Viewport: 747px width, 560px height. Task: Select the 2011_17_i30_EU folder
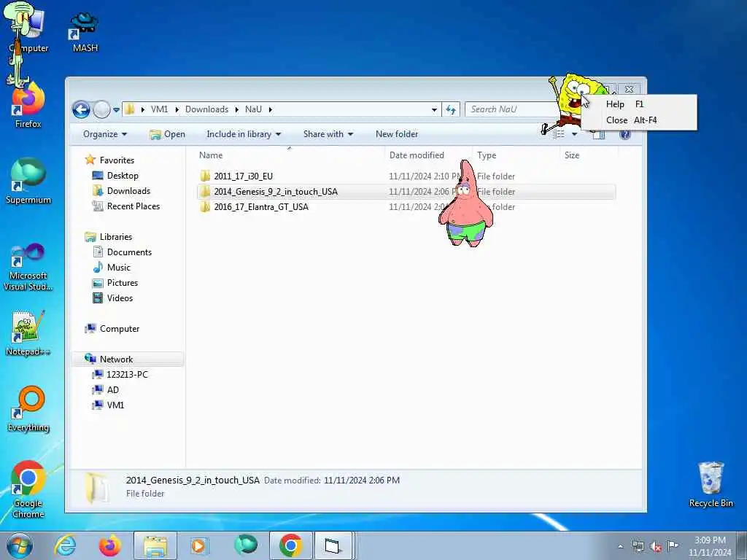(x=244, y=176)
